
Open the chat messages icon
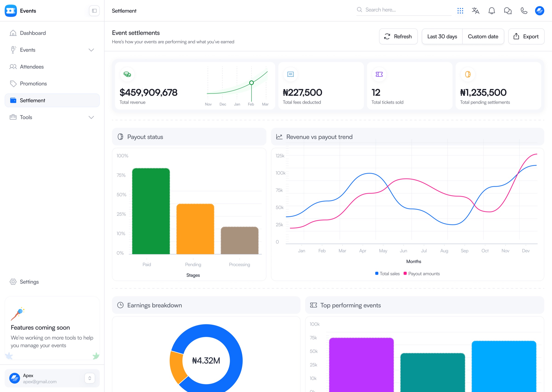click(x=508, y=11)
